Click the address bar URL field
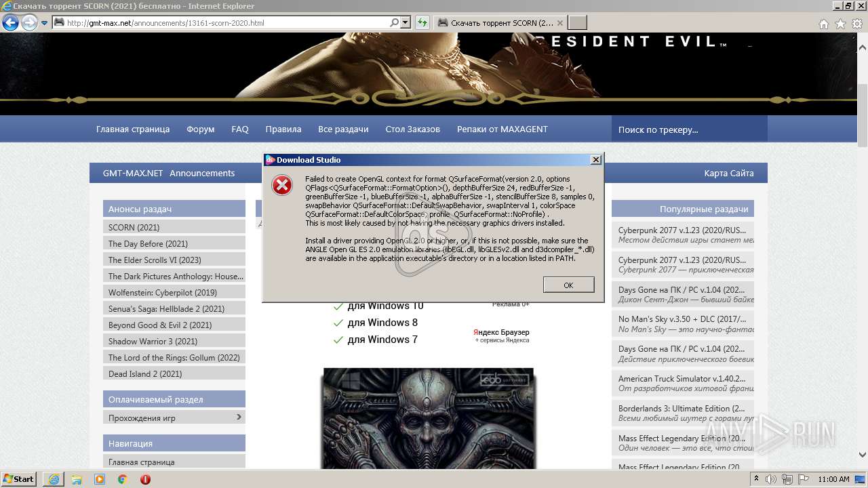 [220, 23]
